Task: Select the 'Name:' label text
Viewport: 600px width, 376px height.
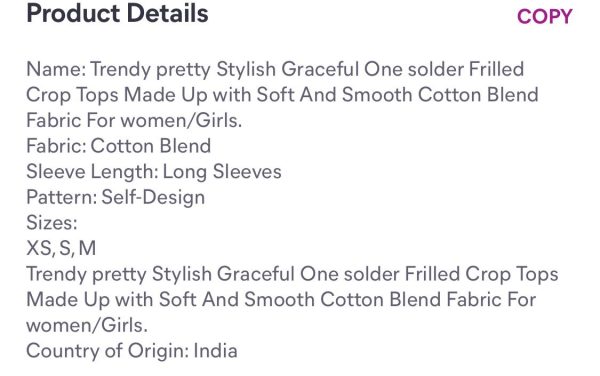Action: coord(56,69)
